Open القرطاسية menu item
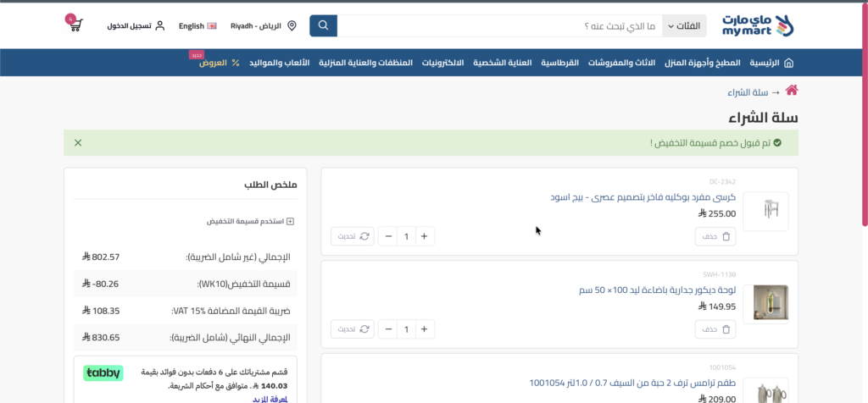Image resolution: width=868 pixels, height=403 pixels. [x=559, y=63]
